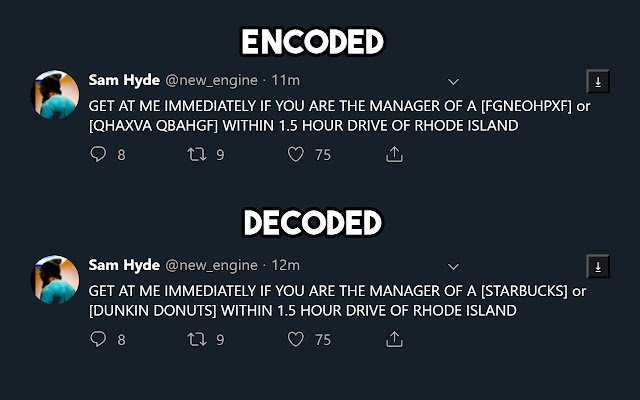Click download button on encoded tweet
The height and width of the screenshot is (400, 640).
click(x=598, y=82)
